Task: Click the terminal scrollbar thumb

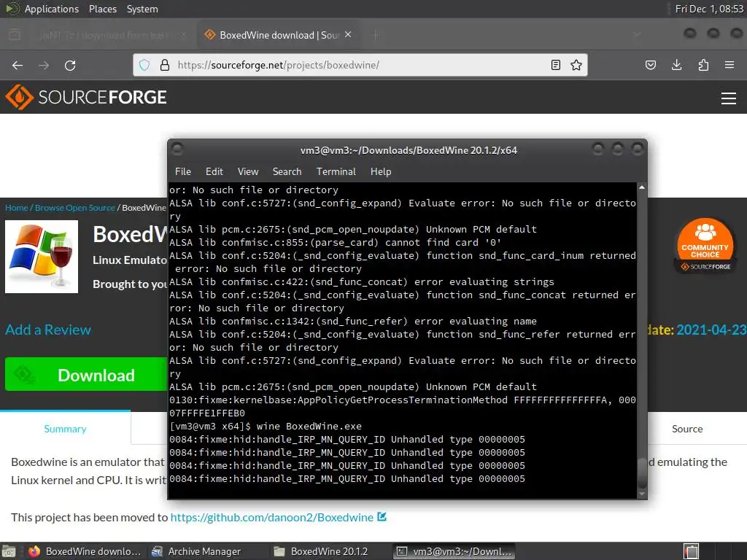Action: [642, 472]
